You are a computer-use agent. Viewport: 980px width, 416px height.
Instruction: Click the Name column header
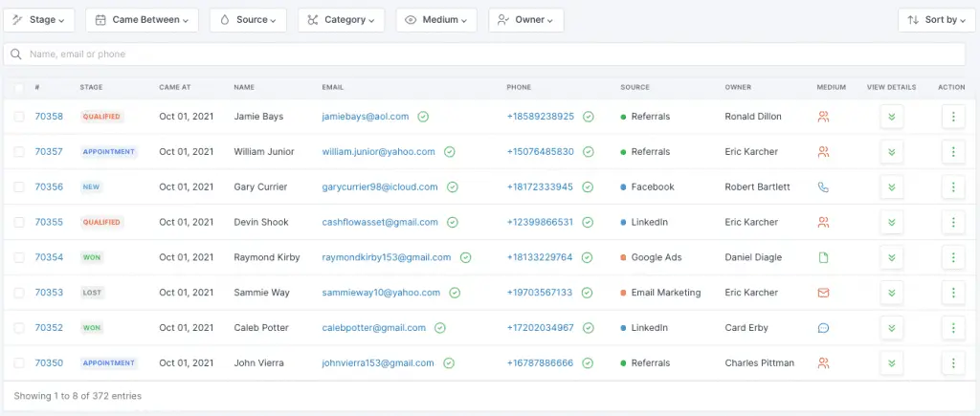point(244,88)
